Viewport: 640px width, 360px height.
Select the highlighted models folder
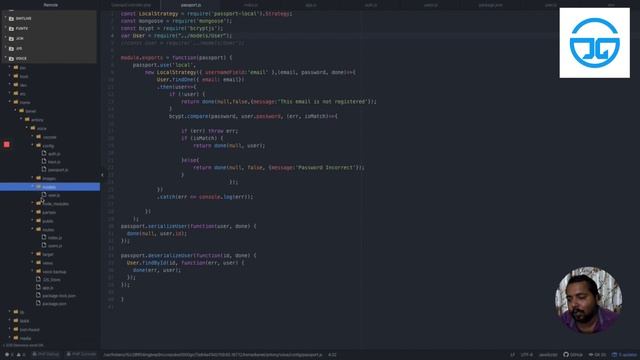coord(50,187)
